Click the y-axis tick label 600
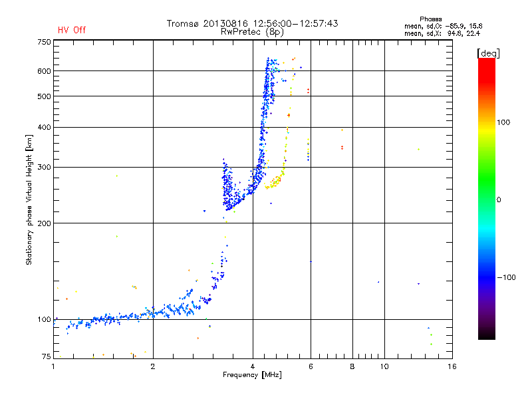Screen dimensions: 532x399 44,71
